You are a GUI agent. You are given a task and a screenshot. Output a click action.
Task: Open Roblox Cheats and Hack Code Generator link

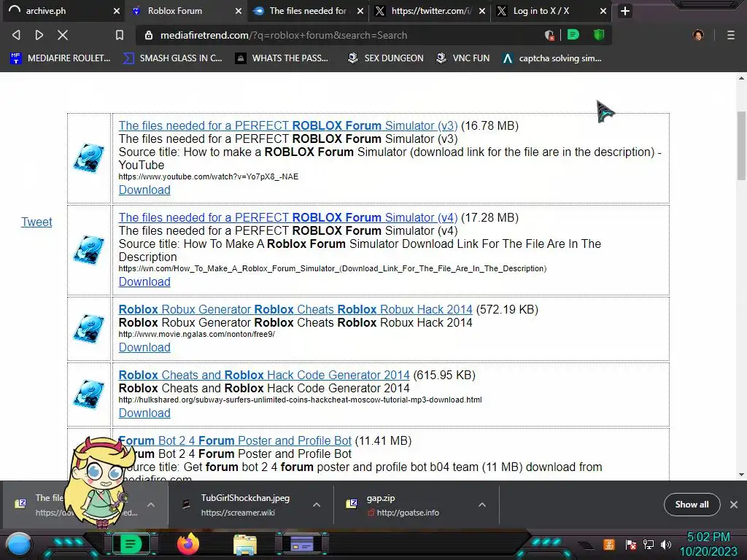pos(264,376)
